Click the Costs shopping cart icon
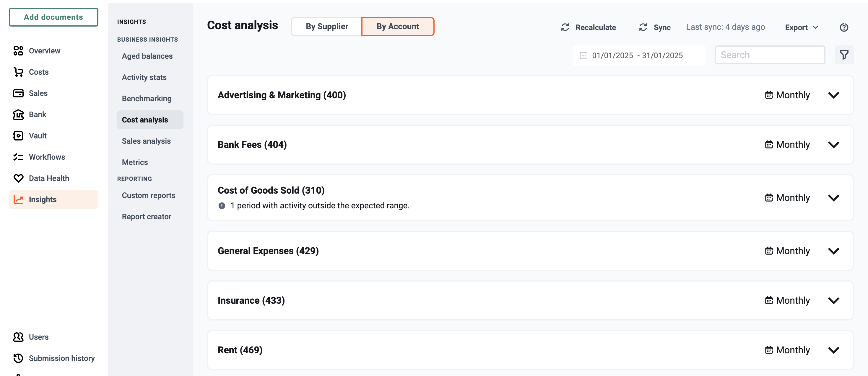Image resolution: width=868 pixels, height=376 pixels. point(18,72)
